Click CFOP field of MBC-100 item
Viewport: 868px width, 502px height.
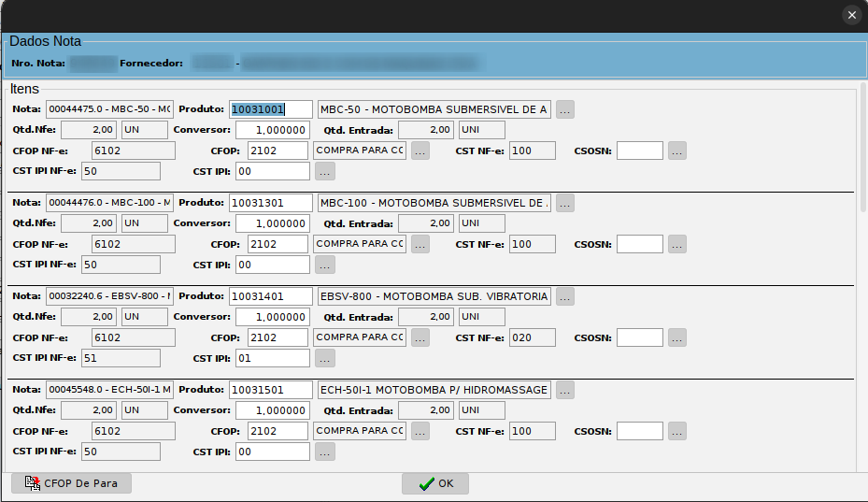click(277, 244)
